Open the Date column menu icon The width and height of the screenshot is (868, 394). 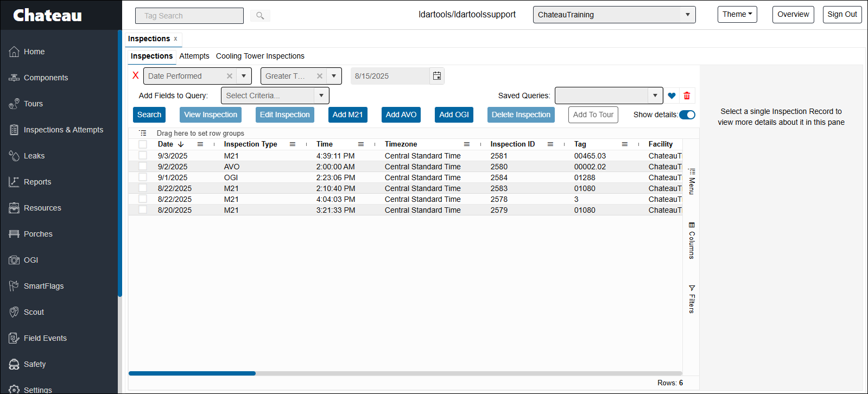click(200, 144)
